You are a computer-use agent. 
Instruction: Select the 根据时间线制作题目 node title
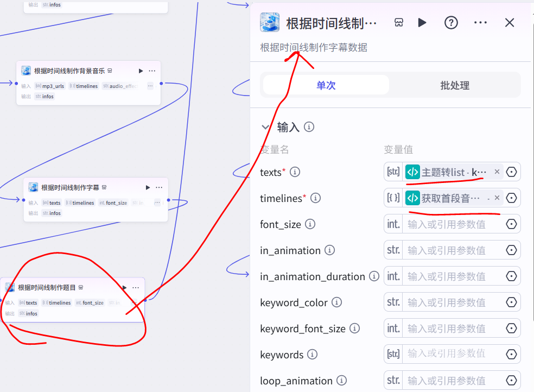click(x=47, y=288)
